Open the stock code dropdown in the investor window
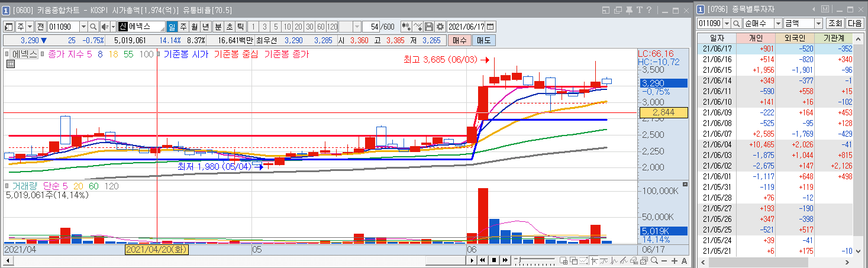This screenshot has width=868, height=268. pos(727,23)
